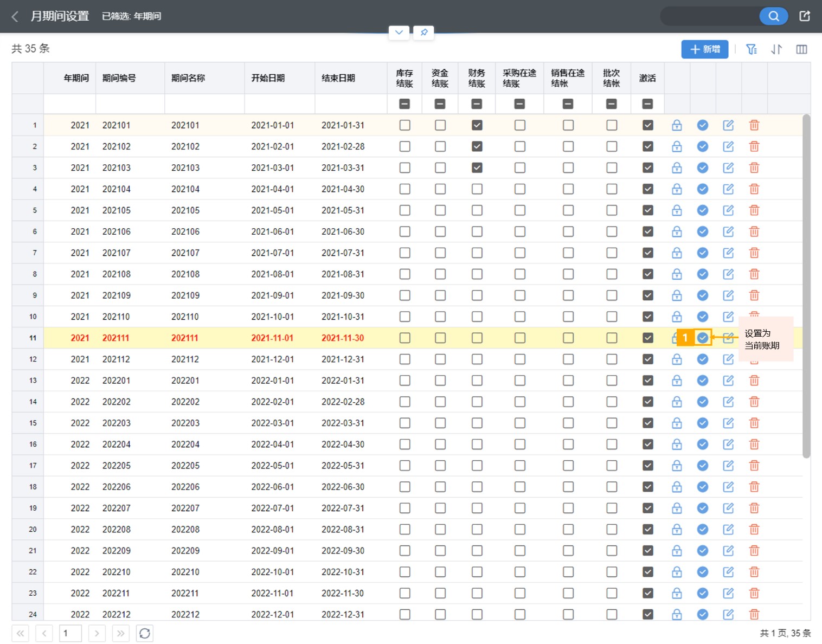Toggle the 激活 filter checkbox in header
Screen dimensions: 822x644
(647, 104)
